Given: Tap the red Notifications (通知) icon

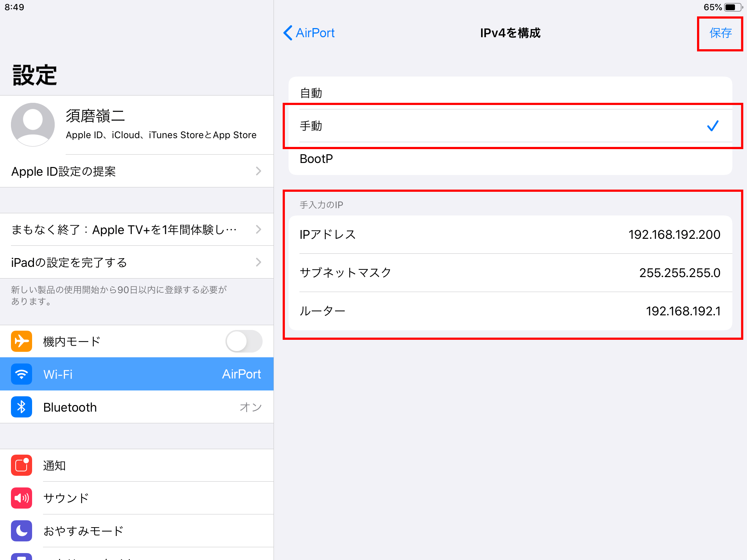Looking at the screenshot, I should click(x=22, y=465).
